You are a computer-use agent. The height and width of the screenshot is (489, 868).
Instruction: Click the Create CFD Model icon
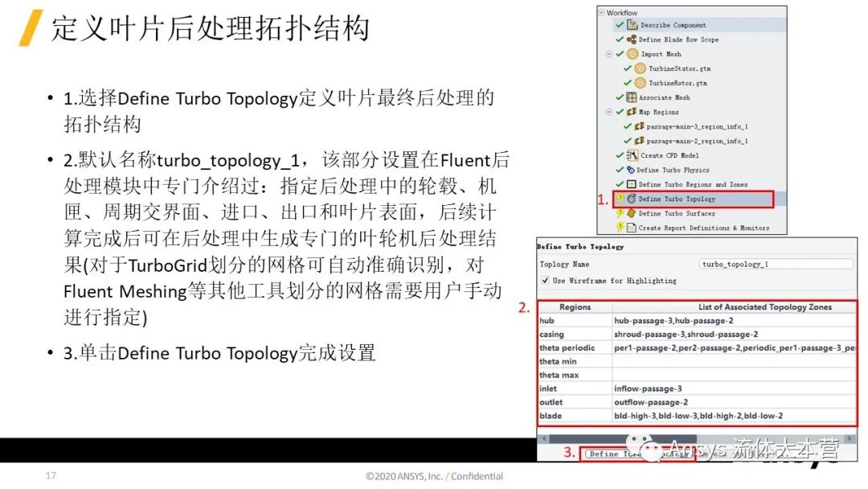pyautogui.click(x=633, y=155)
